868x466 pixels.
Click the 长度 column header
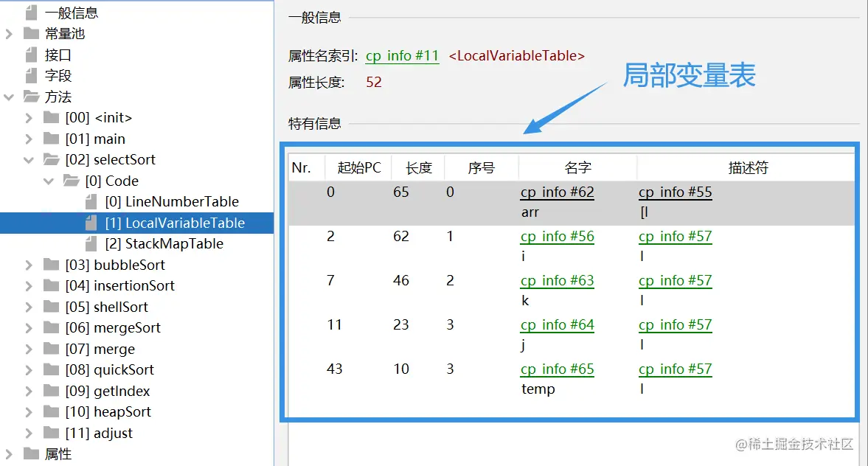(418, 167)
